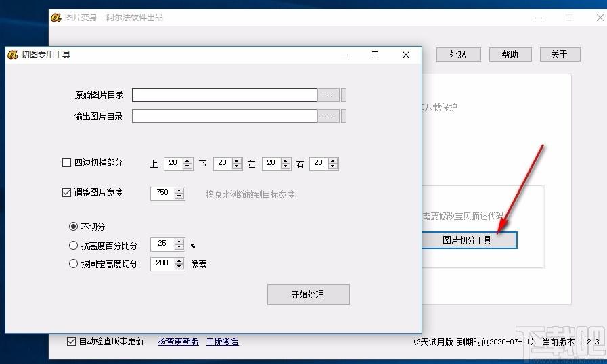
Task: Browse for 输出图片目录 folder with ... button
Action: [x=328, y=116]
